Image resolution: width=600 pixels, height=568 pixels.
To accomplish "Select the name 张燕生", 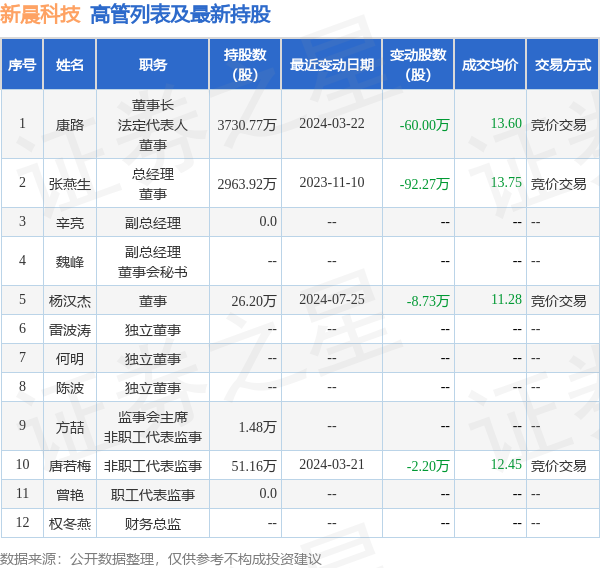I will pos(70,184).
